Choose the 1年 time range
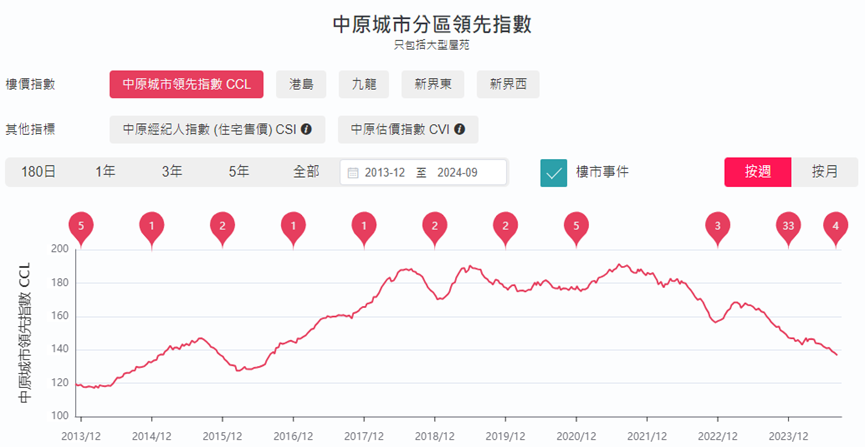The height and width of the screenshot is (447, 865). [105, 172]
